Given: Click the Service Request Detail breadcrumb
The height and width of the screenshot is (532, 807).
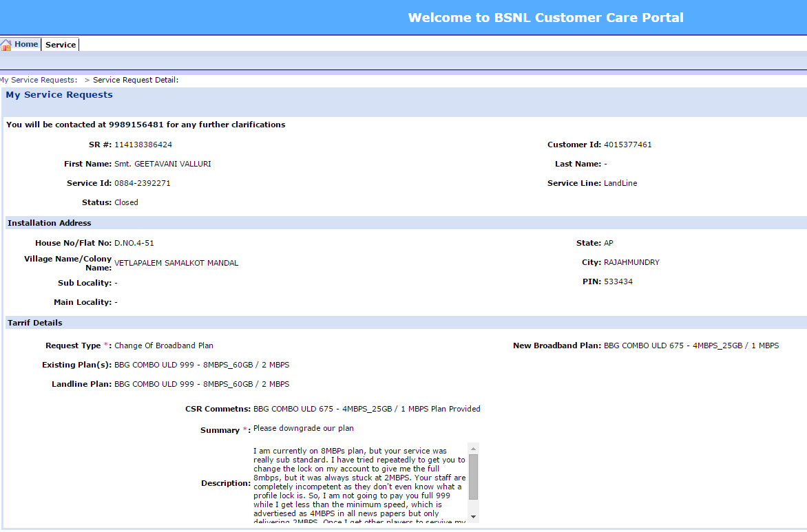Looking at the screenshot, I should point(136,80).
